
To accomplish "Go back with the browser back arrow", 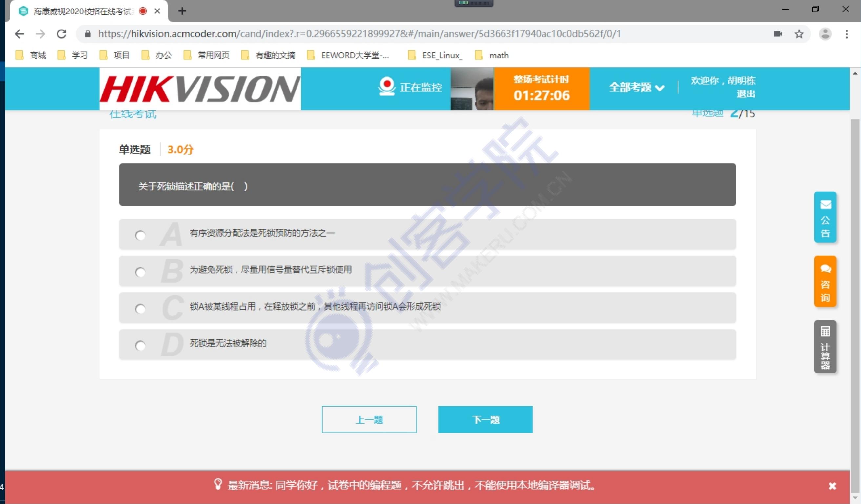I will point(20,34).
